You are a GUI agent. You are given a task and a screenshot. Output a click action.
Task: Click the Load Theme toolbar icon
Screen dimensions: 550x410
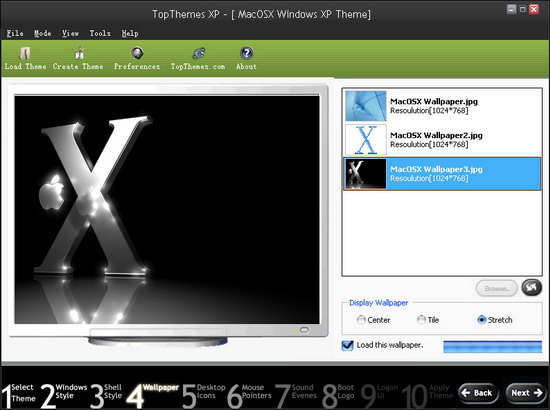coord(25,54)
